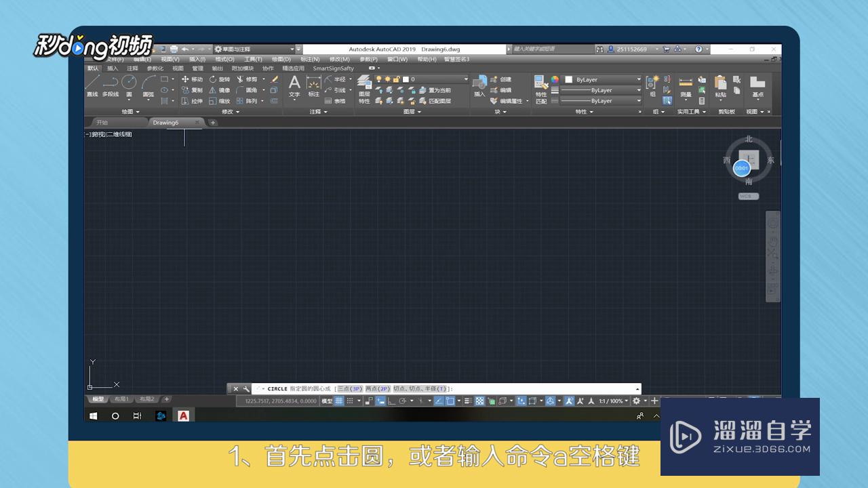868x488 pixels.
Task: Click the Trim (修剪) tool
Action: click(x=247, y=79)
